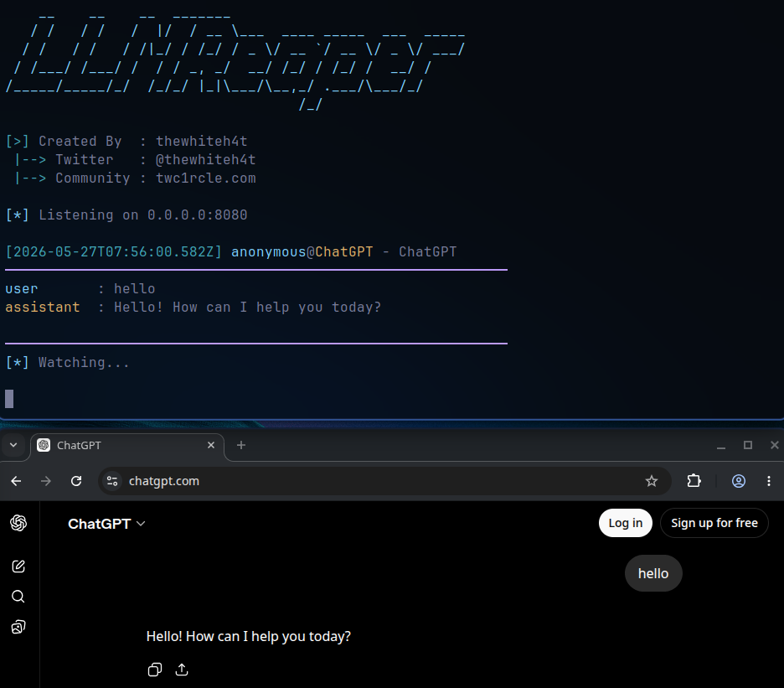Viewport: 784px width, 688px height.
Task: Open the browser profile avatar icon
Action: click(x=739, y=481)
